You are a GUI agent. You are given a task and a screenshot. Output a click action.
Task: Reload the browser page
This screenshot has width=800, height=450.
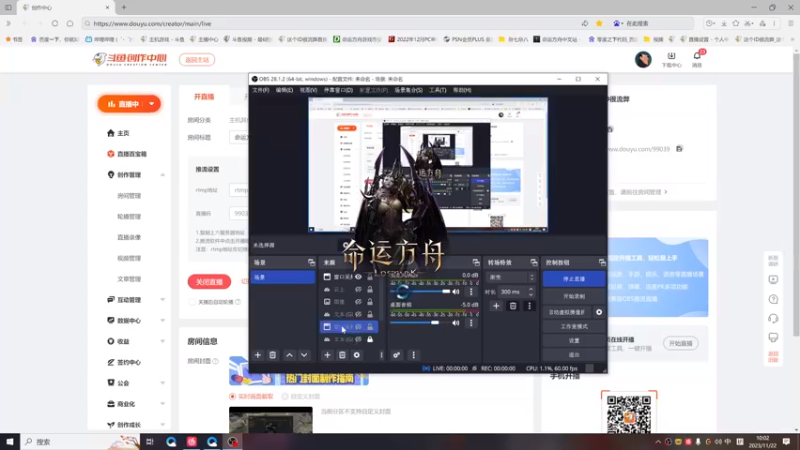(55, 23)
